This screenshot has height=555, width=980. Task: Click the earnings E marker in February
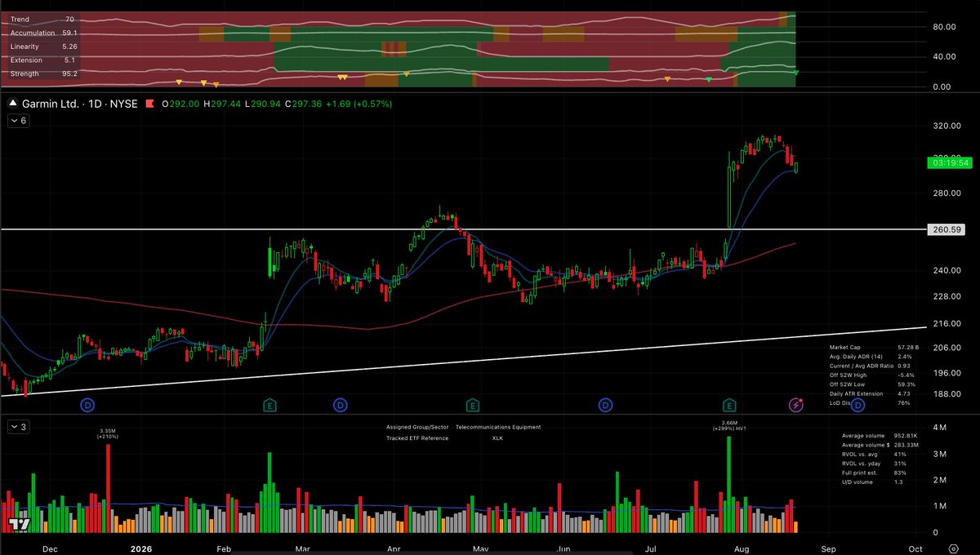[x=269, y=405]
